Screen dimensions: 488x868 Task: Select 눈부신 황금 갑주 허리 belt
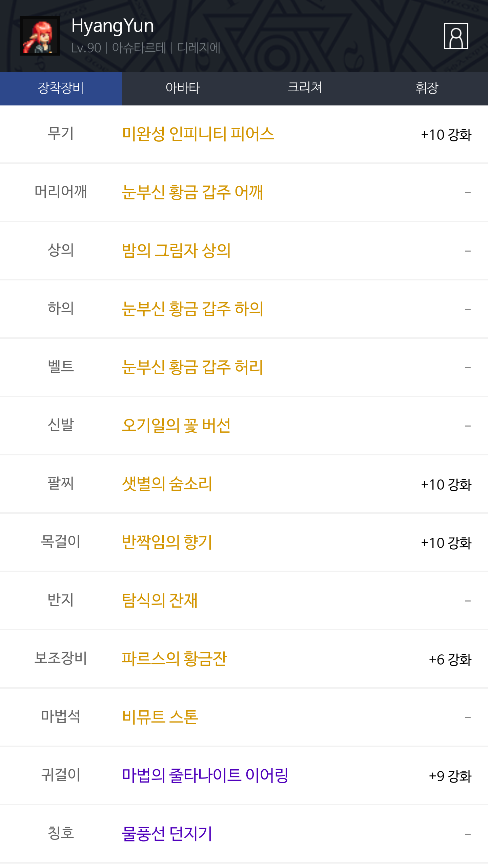(192, 367)
